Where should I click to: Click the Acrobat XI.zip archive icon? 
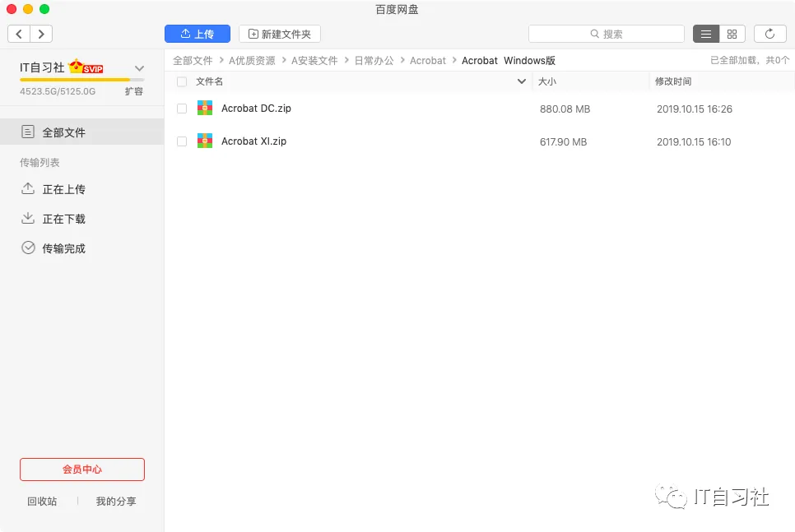[205, 141]
